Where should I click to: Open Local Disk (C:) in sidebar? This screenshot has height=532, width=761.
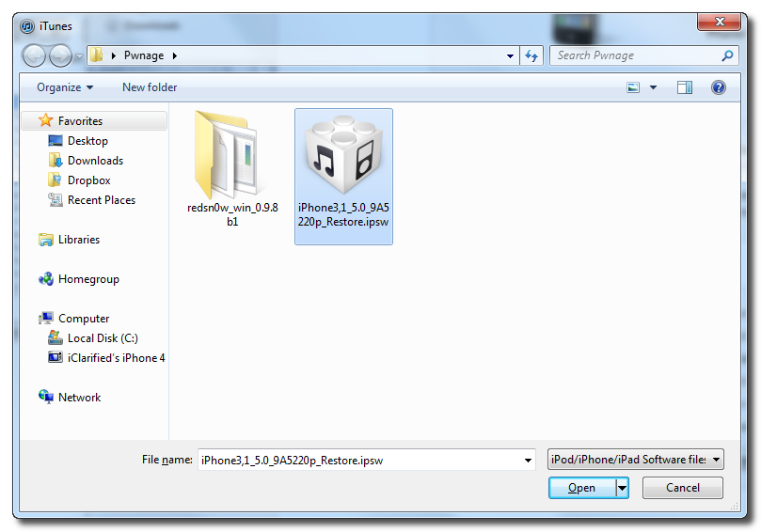click(x=103, y=338)
